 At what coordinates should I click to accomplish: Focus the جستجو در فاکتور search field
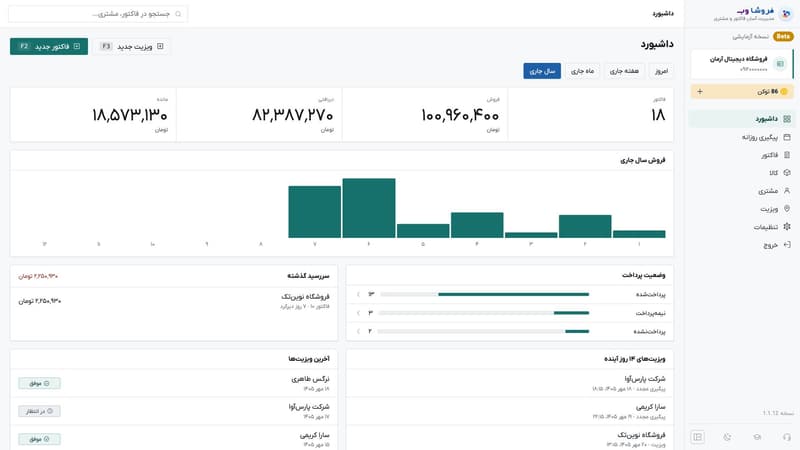pos(98,14)
